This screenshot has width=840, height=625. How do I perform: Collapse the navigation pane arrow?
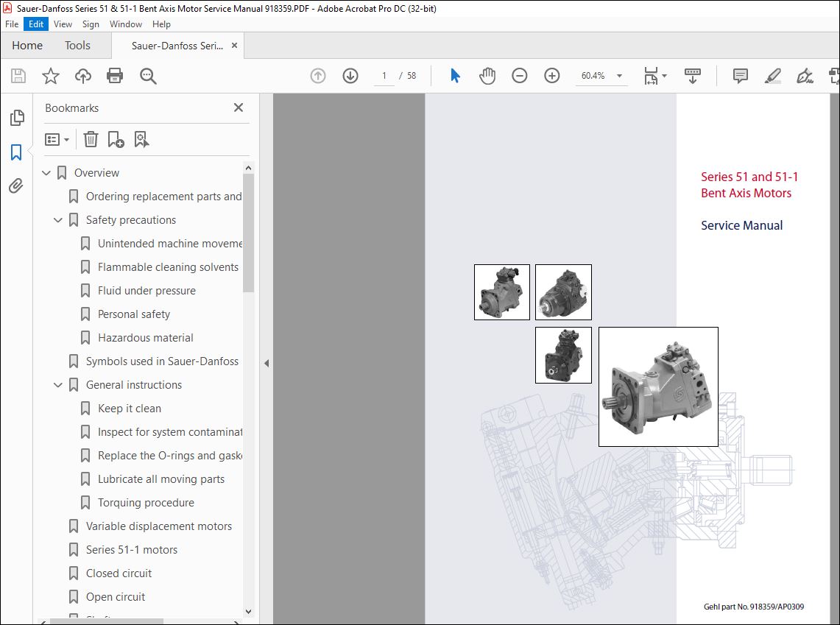[x=267, y=364]
